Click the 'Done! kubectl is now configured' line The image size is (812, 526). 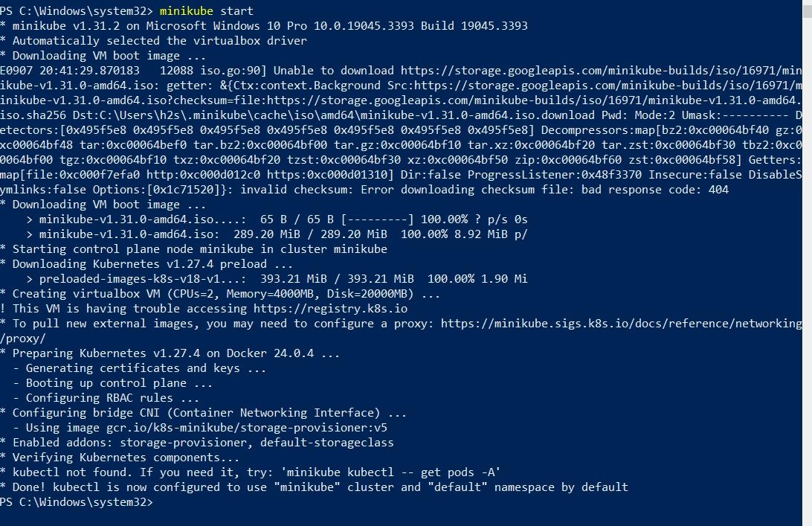[x=314, y=487]
